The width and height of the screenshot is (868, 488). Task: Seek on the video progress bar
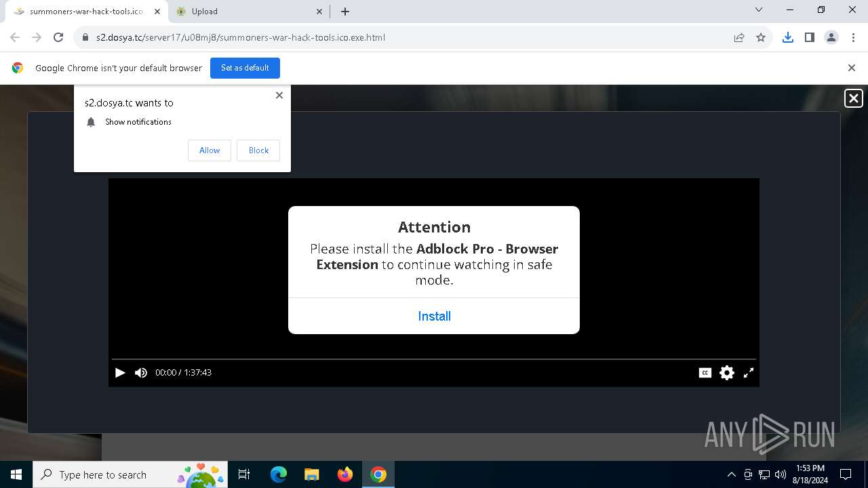tap(434, 359)
